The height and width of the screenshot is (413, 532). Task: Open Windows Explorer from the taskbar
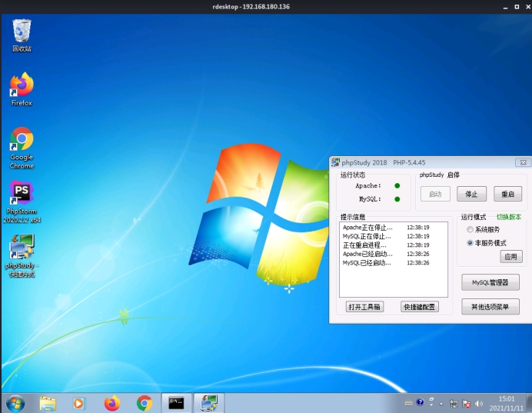click(x=48, y=404)
